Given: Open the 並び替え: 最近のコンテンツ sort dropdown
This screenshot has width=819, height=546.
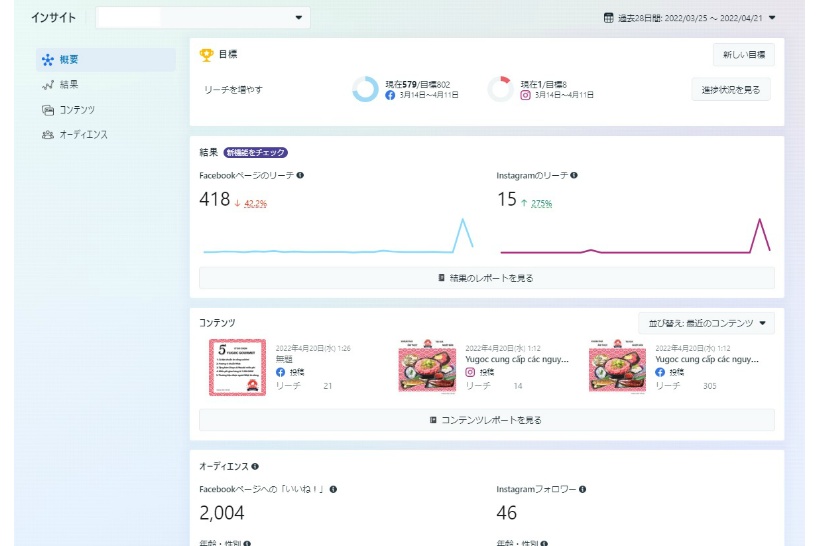Looking at the screenshot, I should 706,323.
